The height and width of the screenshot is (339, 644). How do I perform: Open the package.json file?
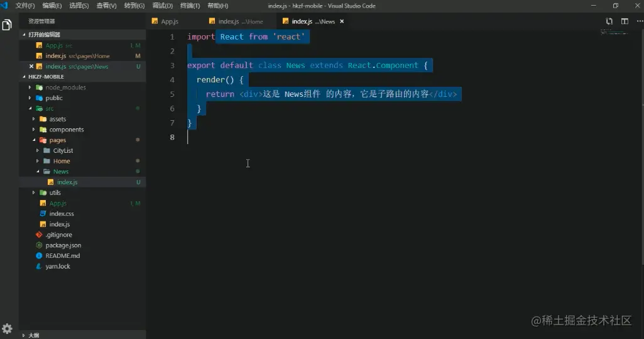pyautogui.click(x=82, y=245)
